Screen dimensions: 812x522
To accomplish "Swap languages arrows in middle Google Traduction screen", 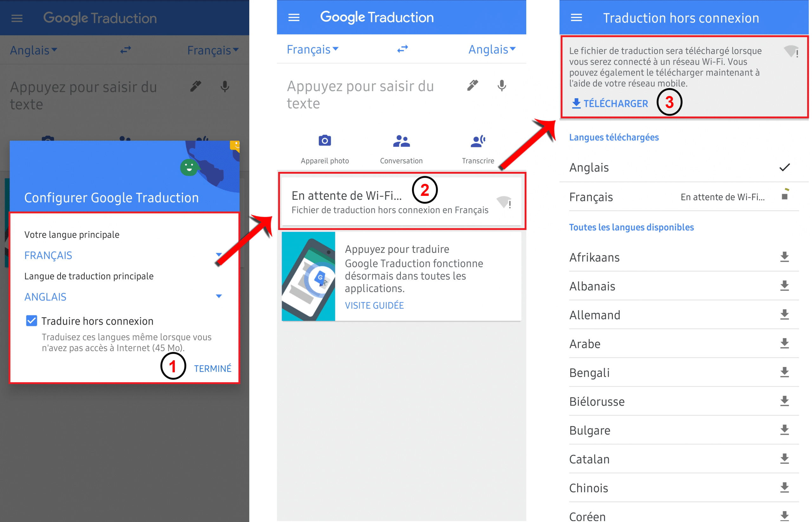I will [x=402, y=49].
